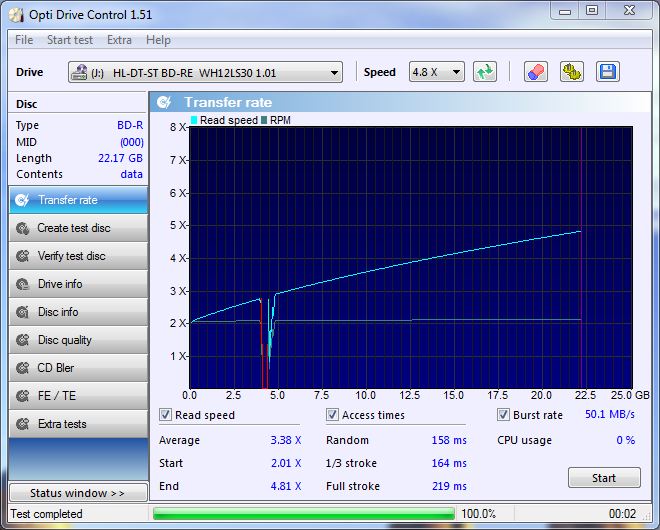Open the Start test menu

69,40
